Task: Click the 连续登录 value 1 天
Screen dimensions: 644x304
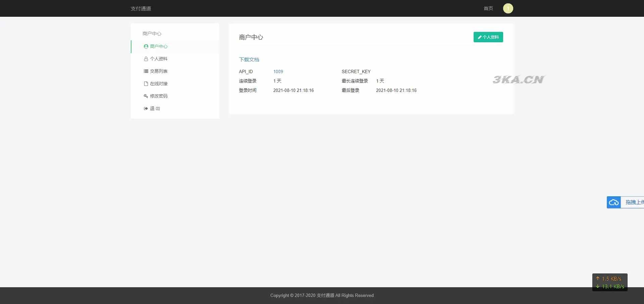Action: click(277, 81)
